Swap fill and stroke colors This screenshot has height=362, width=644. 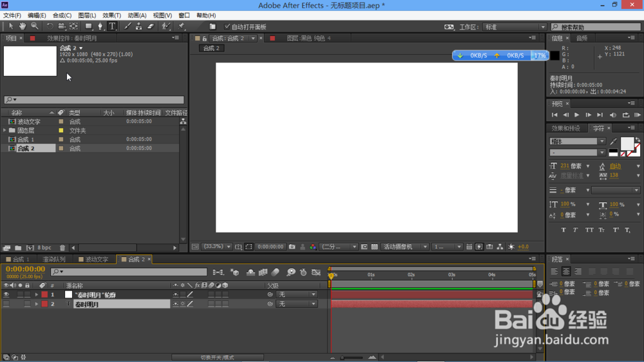[638, 140]
